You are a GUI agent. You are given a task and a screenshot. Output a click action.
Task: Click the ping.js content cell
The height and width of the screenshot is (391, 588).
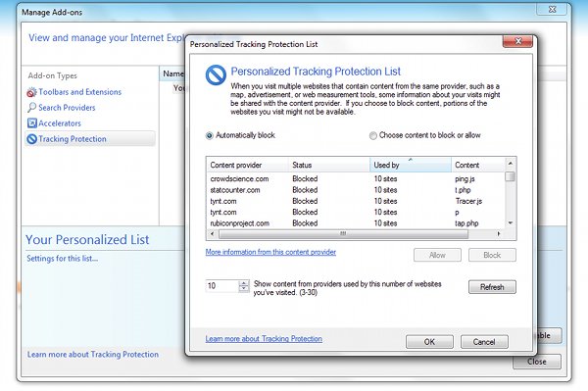tap(465, 178)
